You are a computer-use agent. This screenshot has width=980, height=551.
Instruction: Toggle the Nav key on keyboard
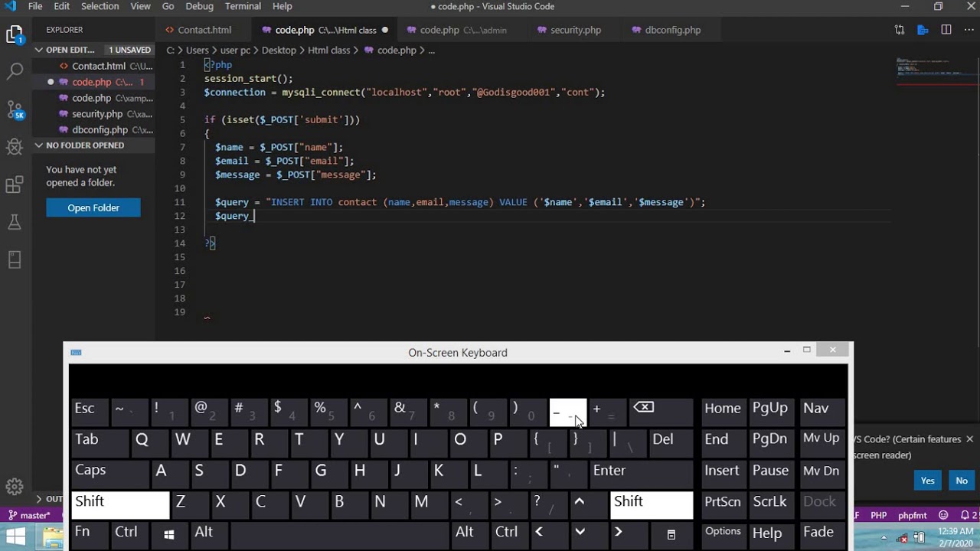[x=821, y=413]
